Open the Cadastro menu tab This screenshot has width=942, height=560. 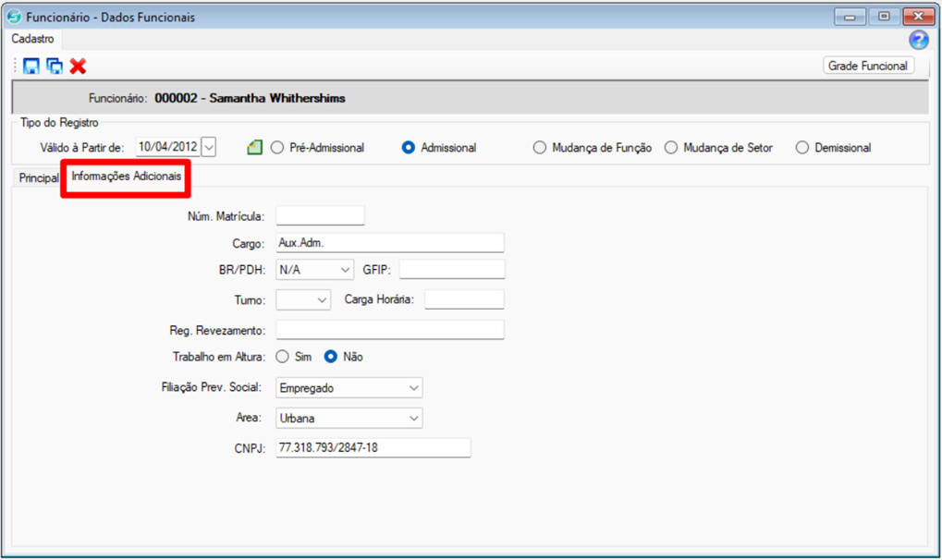32,39
